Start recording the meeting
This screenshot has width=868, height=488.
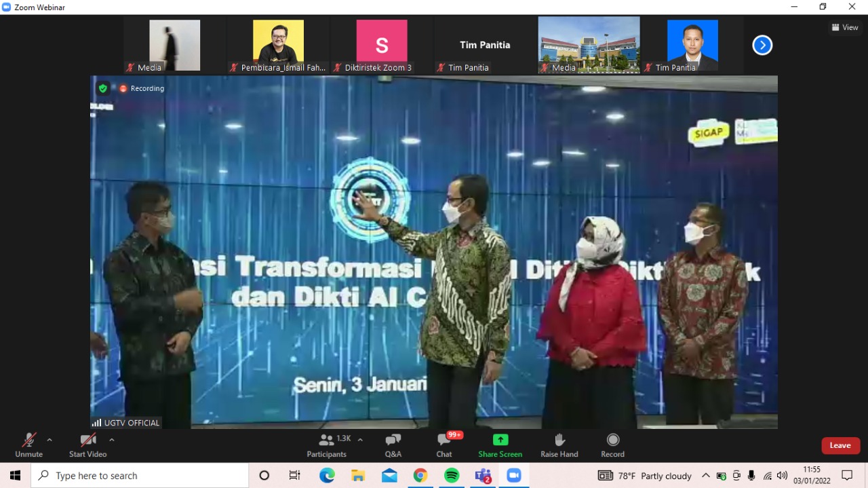tap(612, 445)
